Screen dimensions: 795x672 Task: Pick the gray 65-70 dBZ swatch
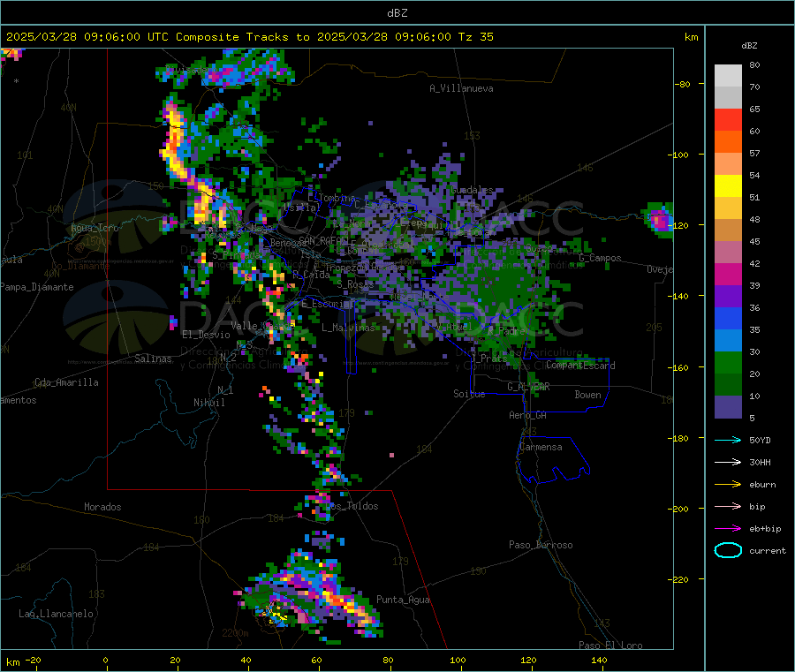click(x=728, y=98)
